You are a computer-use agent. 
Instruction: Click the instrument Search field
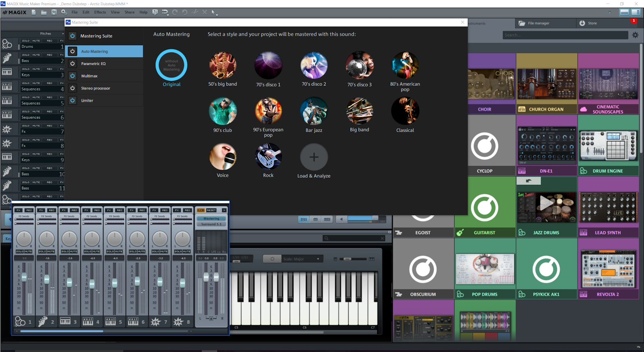click(x=565, y=35)
